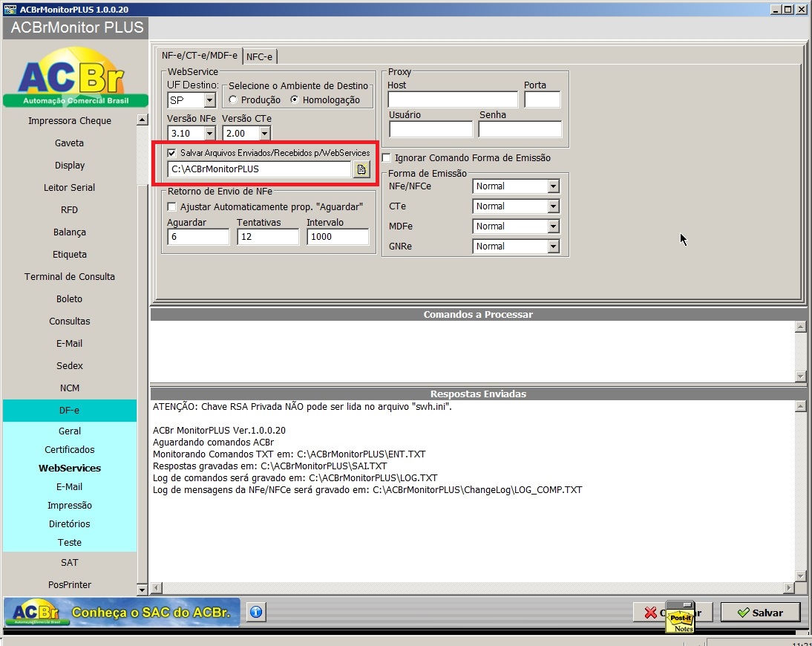Open the Impressão submenu item
Screen dimensions: 812x646
click(x=69, y=506)
